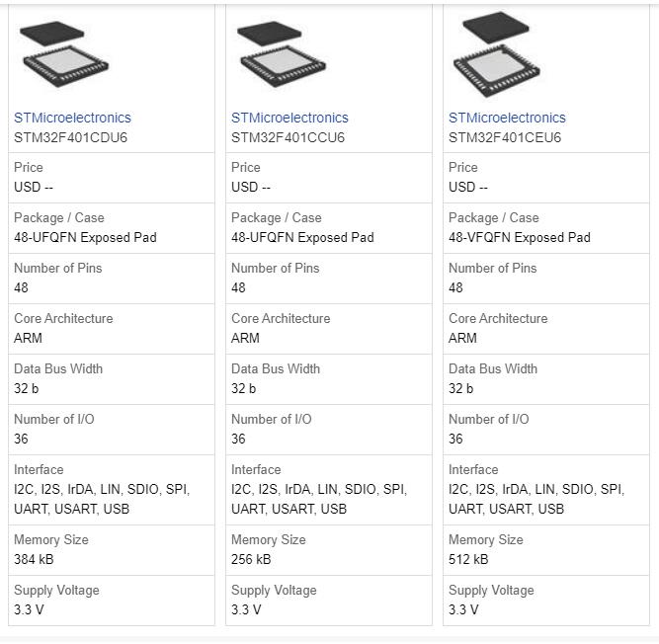Click the 512 kB memory size value
Screen dimensions: 659x644
[468, 559]
